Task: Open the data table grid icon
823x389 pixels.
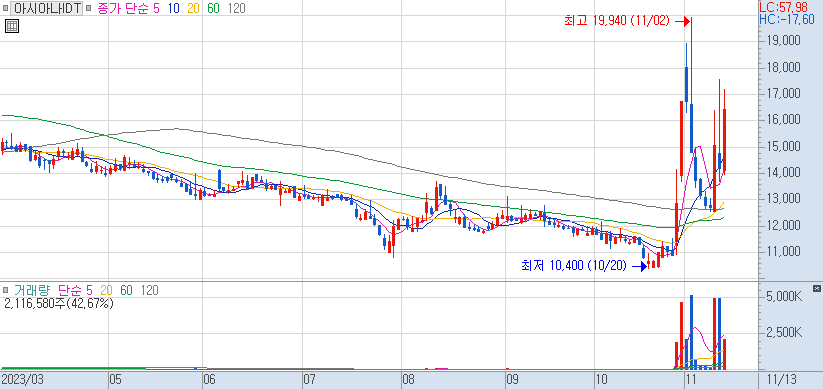Action: 12,26
